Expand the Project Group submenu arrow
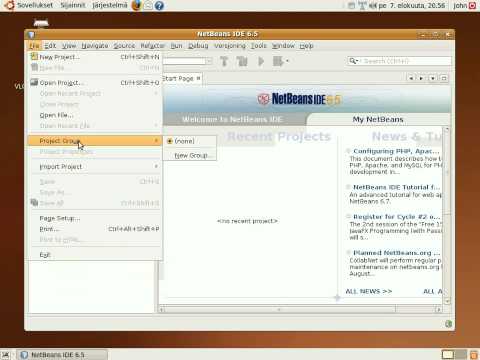480x360 pixels. coord(156,141)
